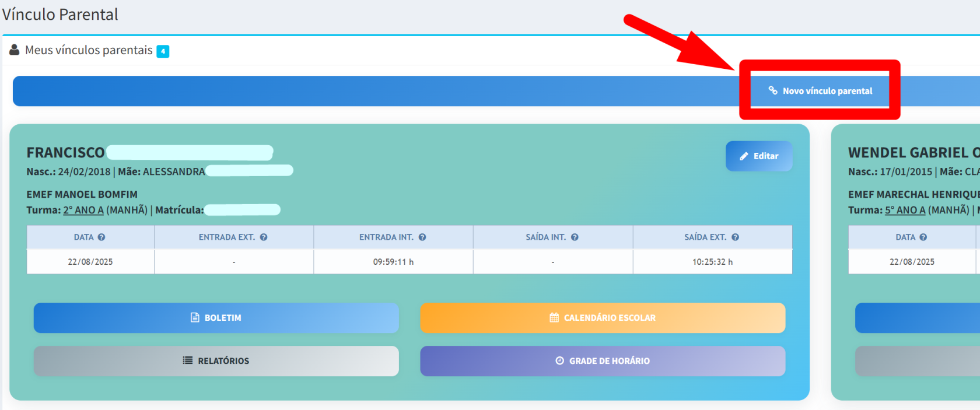This screenshot has height=410, width=980.
Task: Click the list icon on Relatórios button
Action: (188, 361)
